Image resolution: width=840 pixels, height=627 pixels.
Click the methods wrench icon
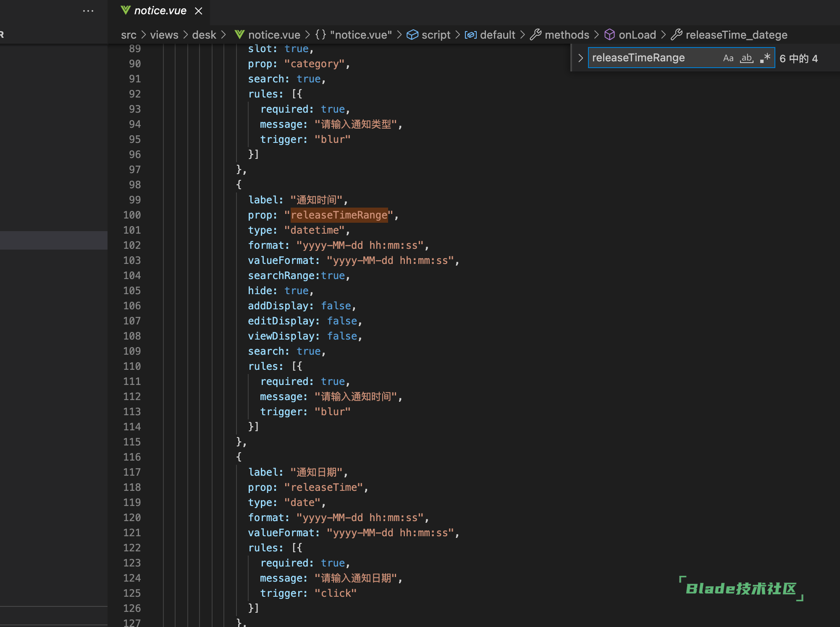[x=535, y=34]
